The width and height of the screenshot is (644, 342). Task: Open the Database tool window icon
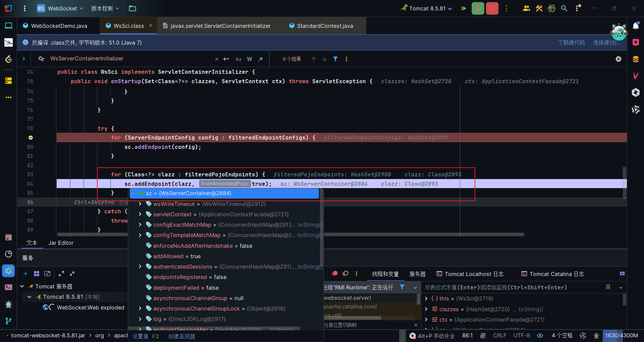[x=636, y=59]
